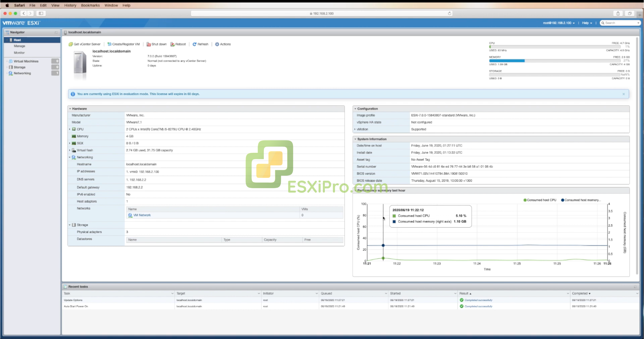644x339 pixels.
Task: Select Storage in the Navigator
Action: (19, 67)
